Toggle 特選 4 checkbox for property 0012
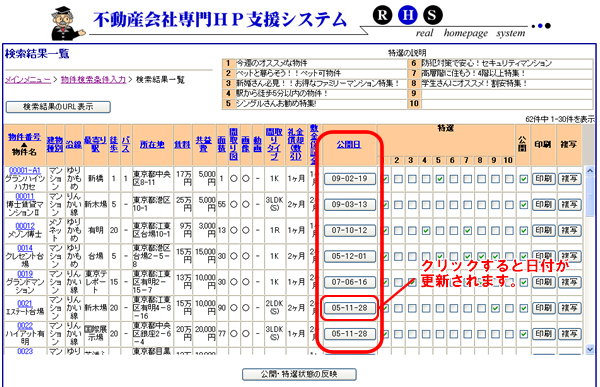600x387 pixels. click(426, 230)
